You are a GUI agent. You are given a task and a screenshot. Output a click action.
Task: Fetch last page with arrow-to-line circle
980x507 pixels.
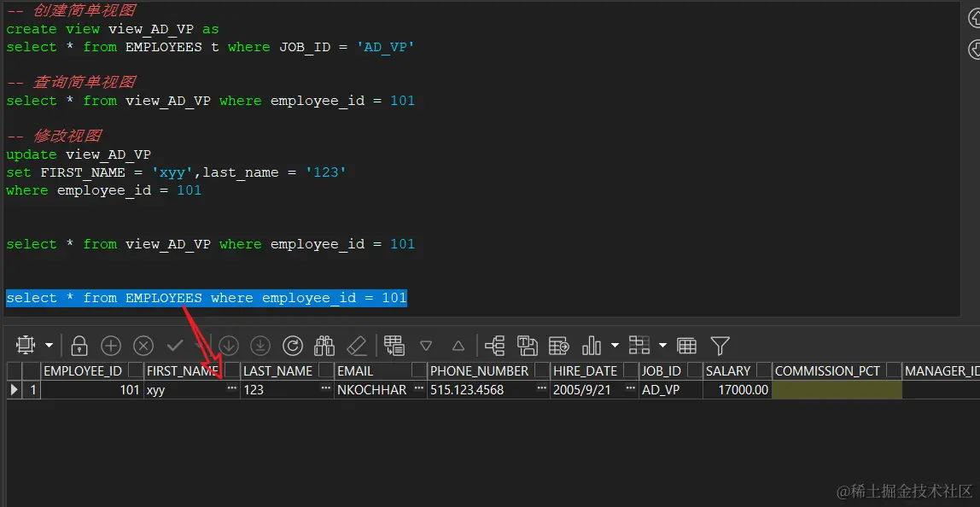pos(260,345)
